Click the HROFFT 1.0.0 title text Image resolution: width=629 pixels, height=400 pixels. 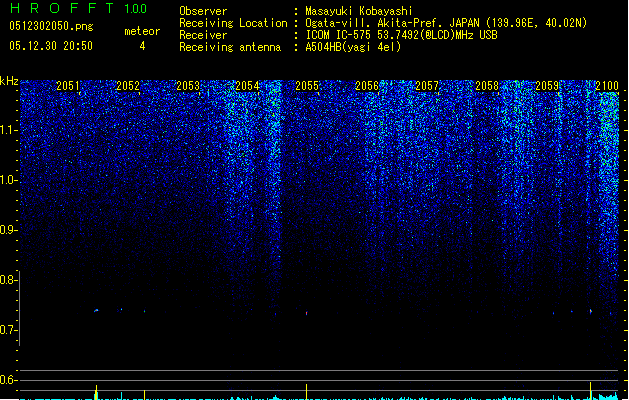pos(78,8)
